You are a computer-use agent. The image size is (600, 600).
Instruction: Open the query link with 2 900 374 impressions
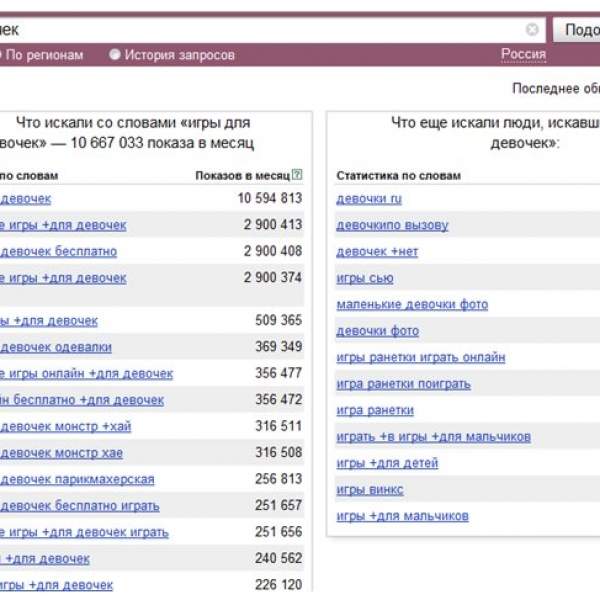[x=63, y=278]
